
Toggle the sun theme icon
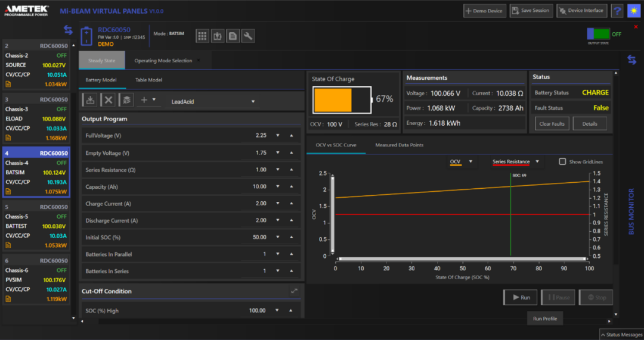tap(634, 11)
